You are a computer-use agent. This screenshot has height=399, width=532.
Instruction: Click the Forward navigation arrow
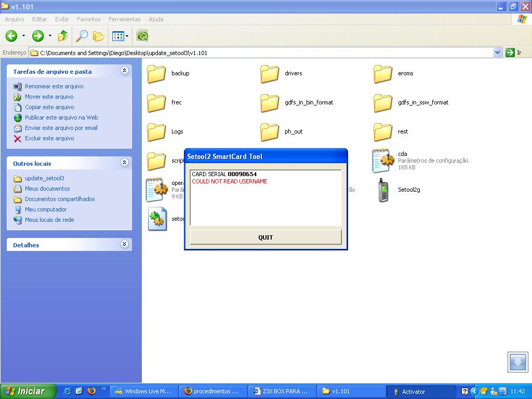click(38, 36)
